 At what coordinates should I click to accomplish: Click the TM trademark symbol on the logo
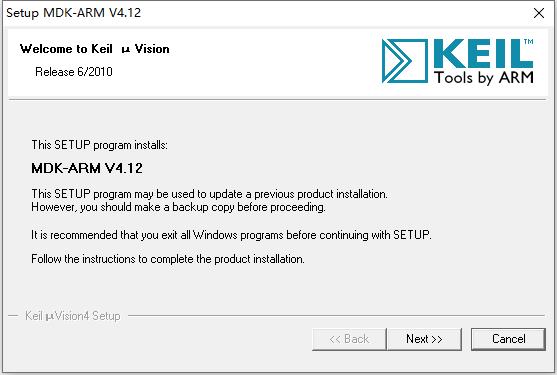[529, 42]
